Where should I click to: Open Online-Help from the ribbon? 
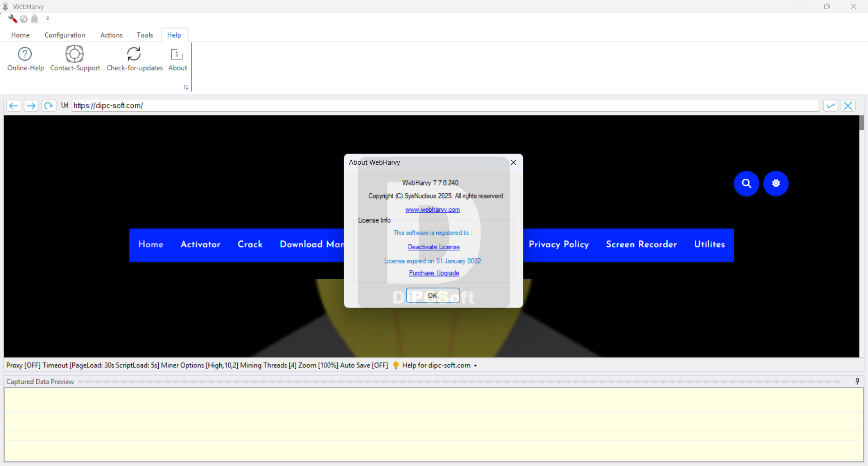coord(25,59)
